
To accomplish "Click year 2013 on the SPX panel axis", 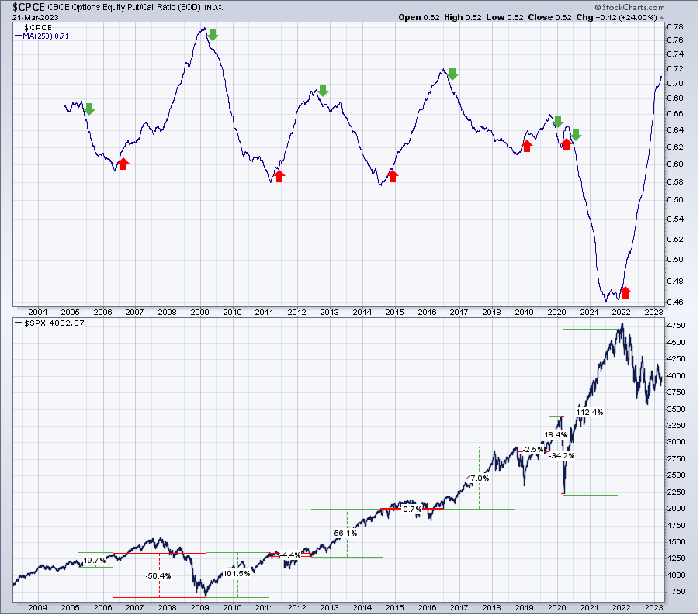I will click(x=330, y=607).
